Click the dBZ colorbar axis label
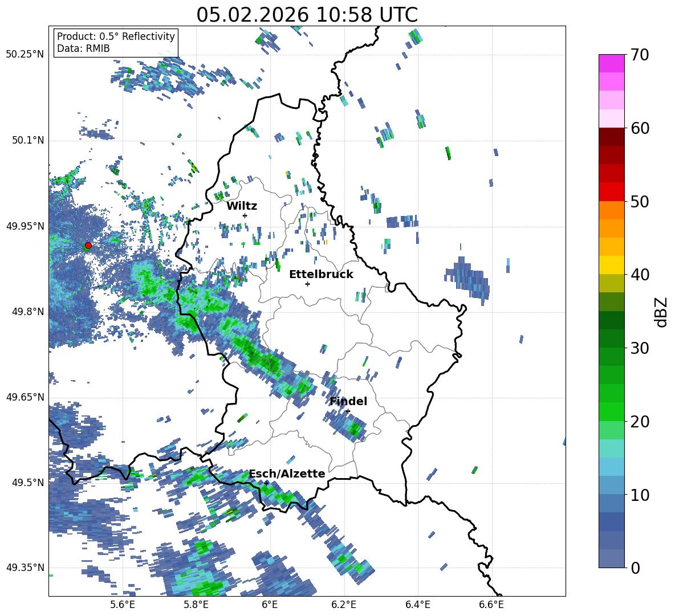This screenshot has height=616, width=675. pos(662,312)
